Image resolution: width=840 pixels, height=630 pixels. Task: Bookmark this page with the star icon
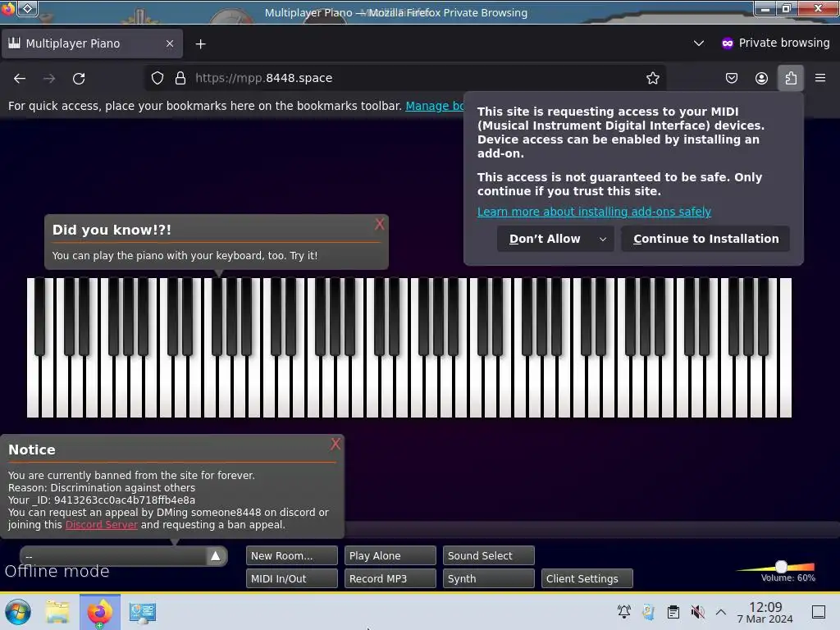(652, 78)
